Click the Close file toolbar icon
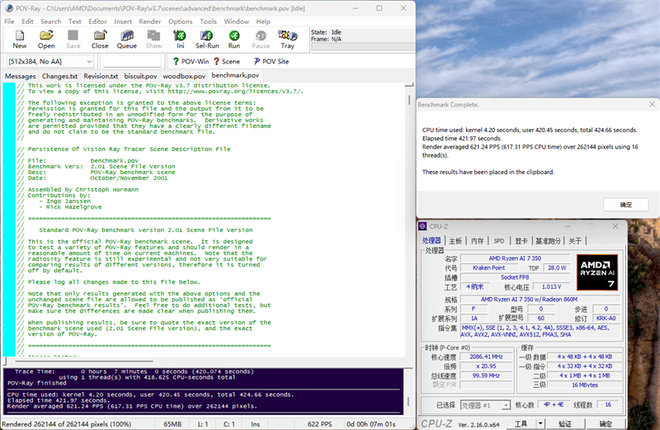660x430 pixels. (100, 39)
